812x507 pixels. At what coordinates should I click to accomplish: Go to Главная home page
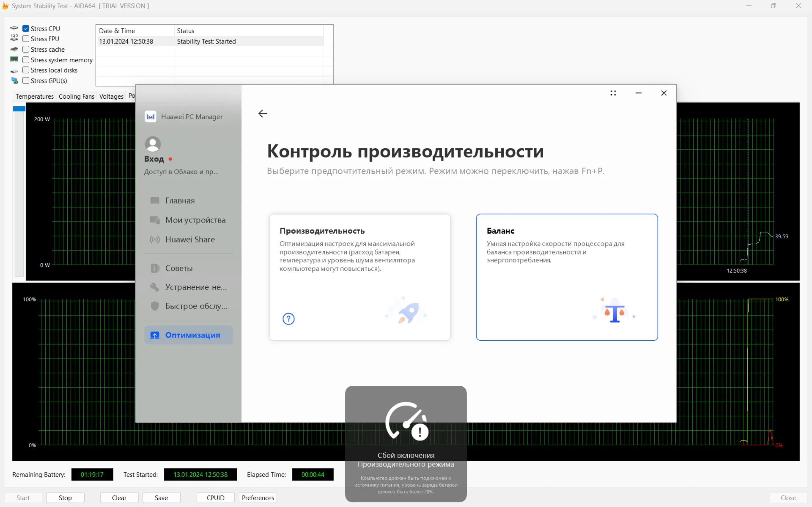click(180, 201)
